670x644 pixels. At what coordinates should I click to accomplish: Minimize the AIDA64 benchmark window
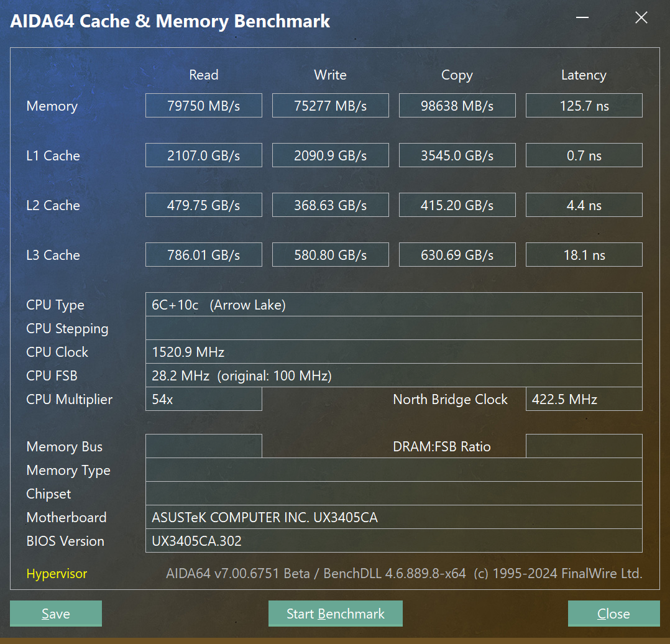click(582, 17)
